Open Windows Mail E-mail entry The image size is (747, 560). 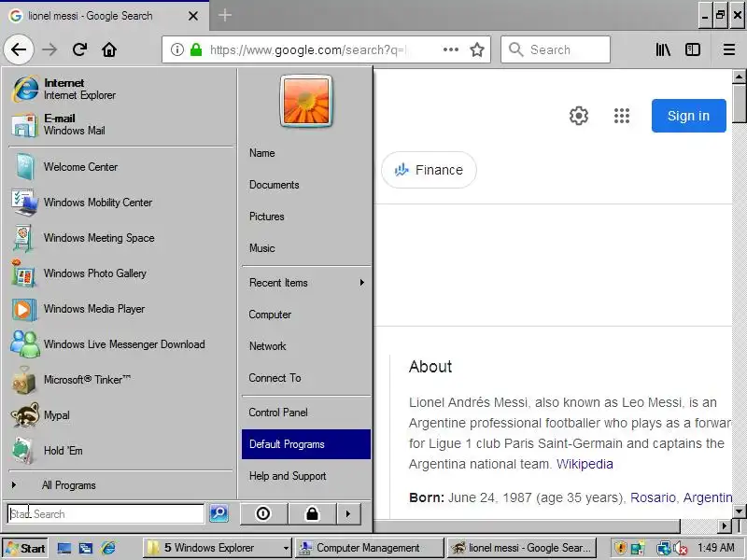[121, 124]
